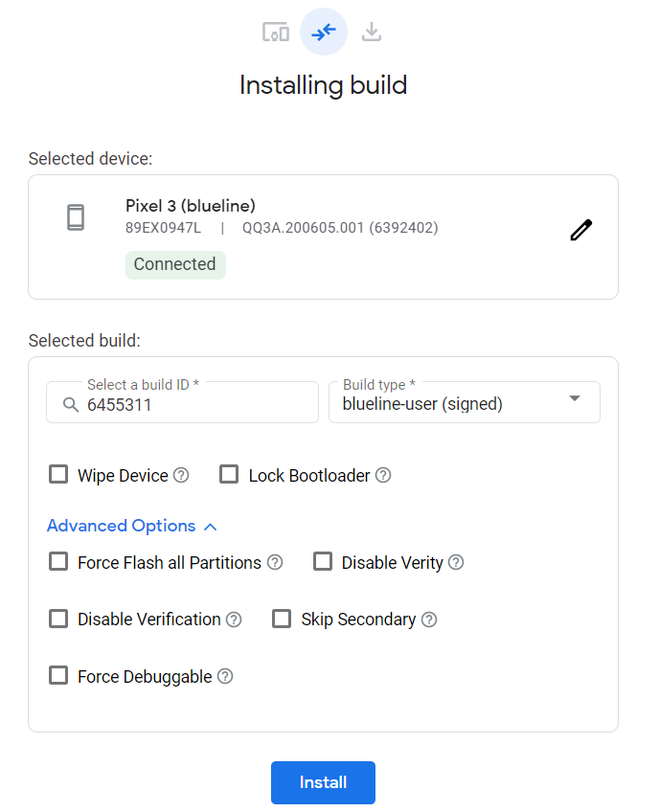Collapse the Advanced Options section
The width and height of the screenshot is (659, 812).
click(132, 526)
